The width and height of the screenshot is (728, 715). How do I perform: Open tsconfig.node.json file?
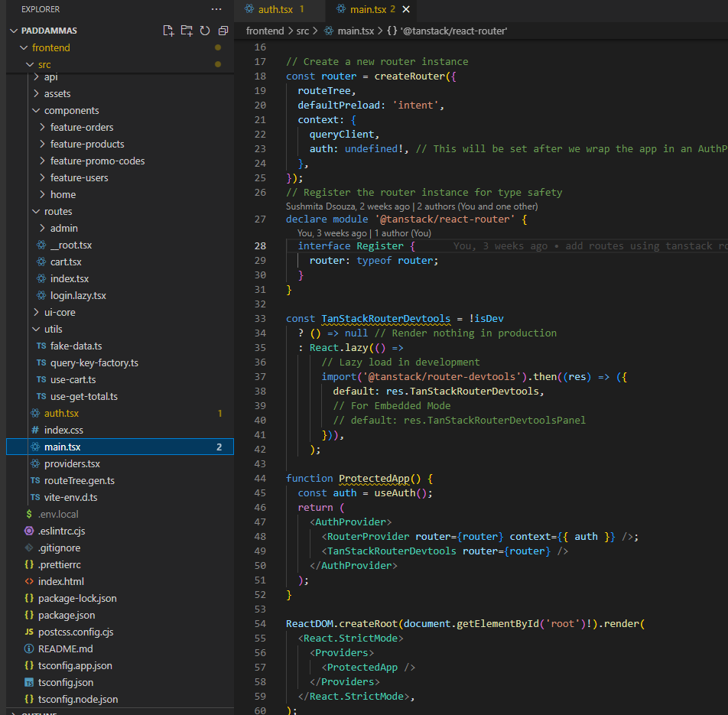pyautogui.click(x=78, y=699)
